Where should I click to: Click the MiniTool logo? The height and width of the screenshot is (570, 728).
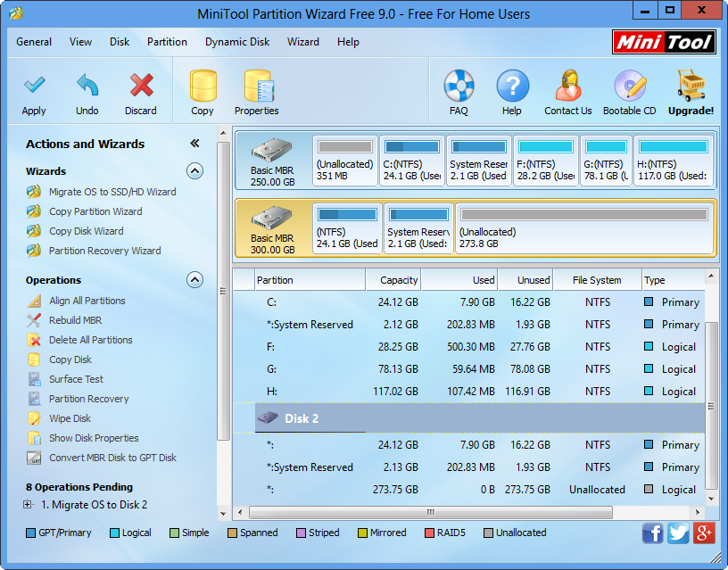664,42
